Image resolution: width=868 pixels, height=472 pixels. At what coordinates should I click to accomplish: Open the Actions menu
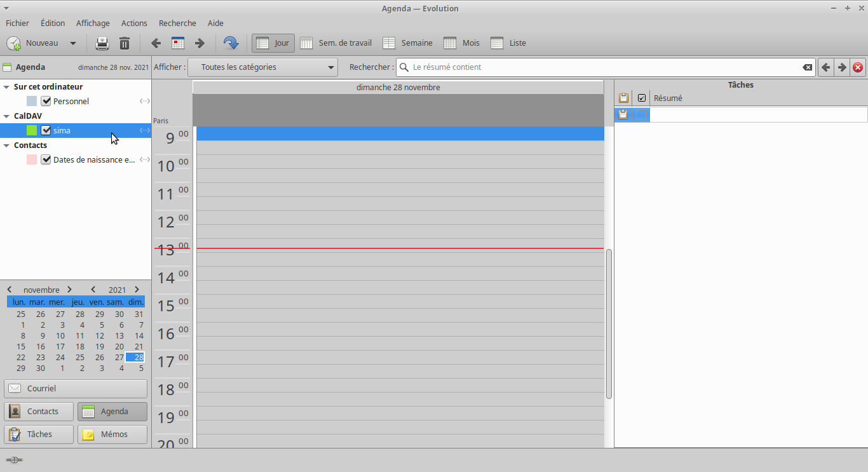pyautogui.click(x=134, y=23)
